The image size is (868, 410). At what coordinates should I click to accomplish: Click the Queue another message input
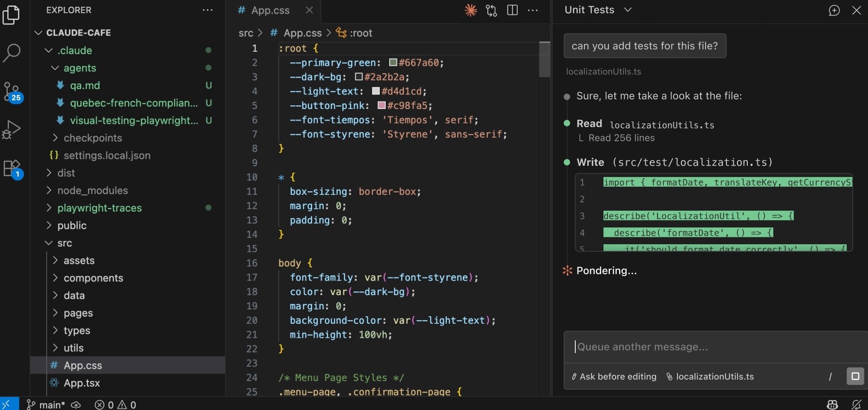click(715, 347)
